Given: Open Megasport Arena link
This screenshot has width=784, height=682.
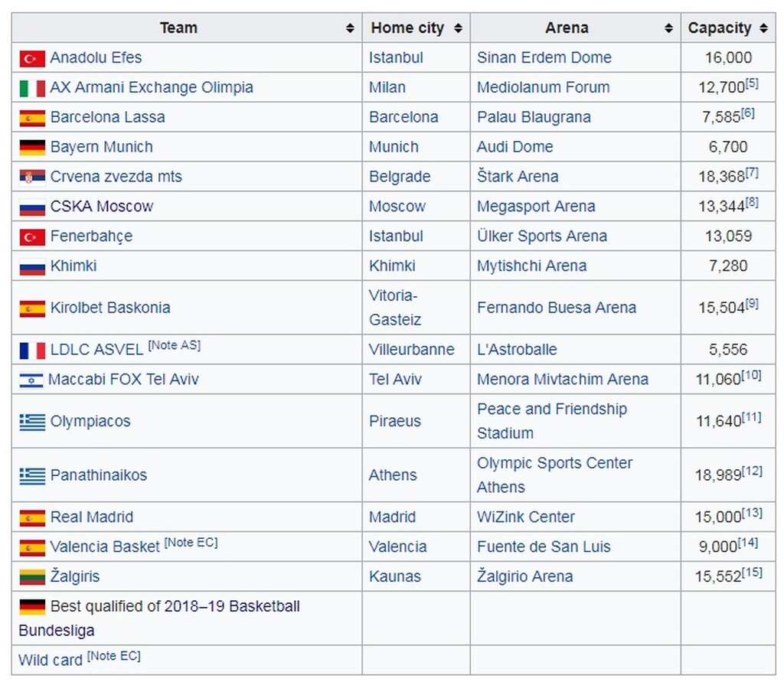Looking at the screenshot, I should (x=536, y=207).
